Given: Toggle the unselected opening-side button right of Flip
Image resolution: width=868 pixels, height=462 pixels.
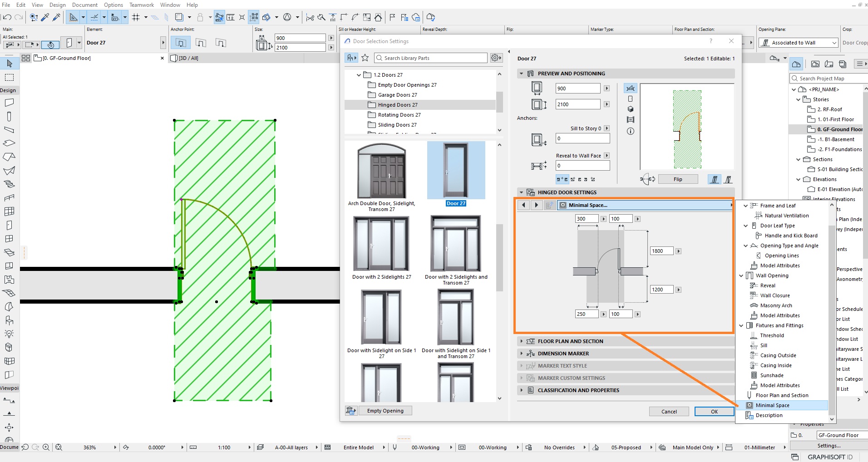Looking at the screenshot, I should (x=728, y=179).
